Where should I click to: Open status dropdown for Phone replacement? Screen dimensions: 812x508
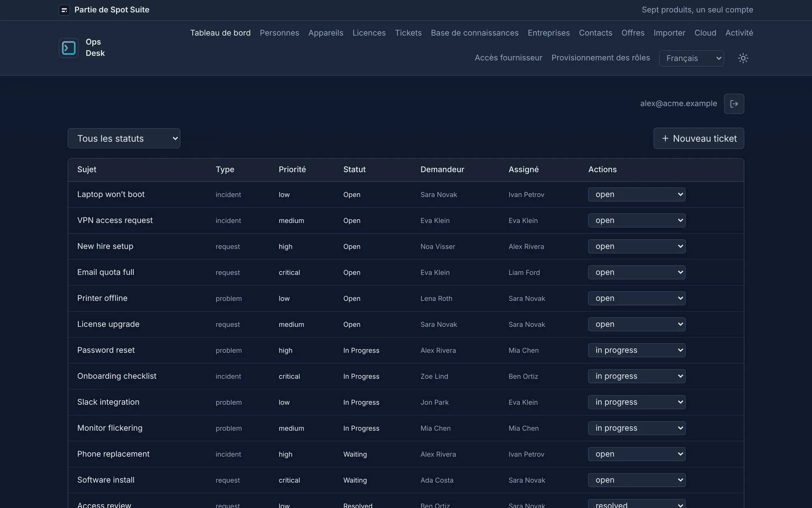point(637,454)
